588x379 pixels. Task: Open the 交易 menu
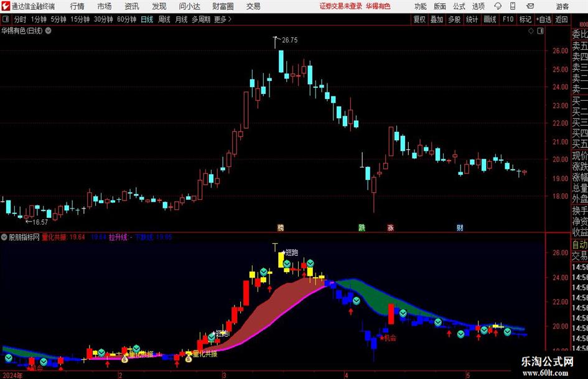coord(253,6)
